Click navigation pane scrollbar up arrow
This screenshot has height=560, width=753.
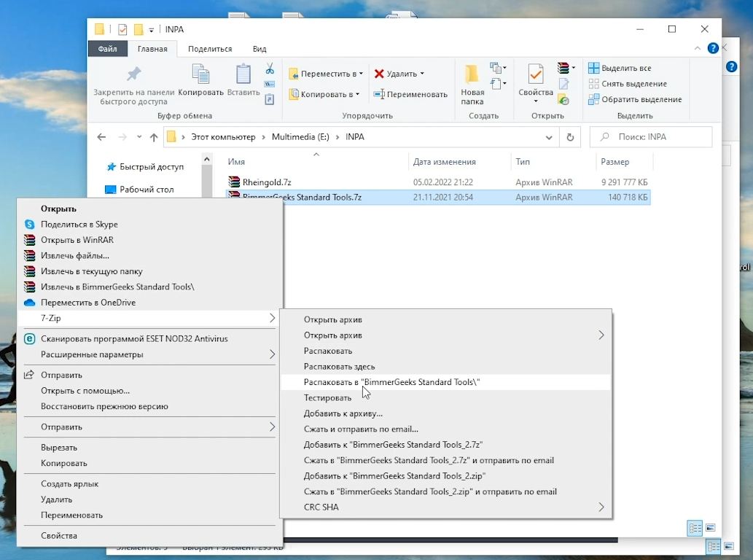click(207, 159)
